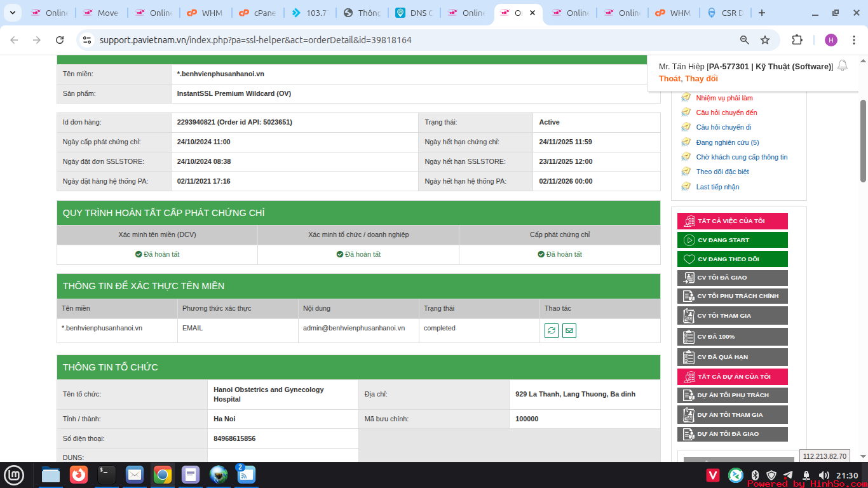Open the Nhiệm vụ phải làm link
The width and height of the screenshot is (868, 488).
coord(724,98)
